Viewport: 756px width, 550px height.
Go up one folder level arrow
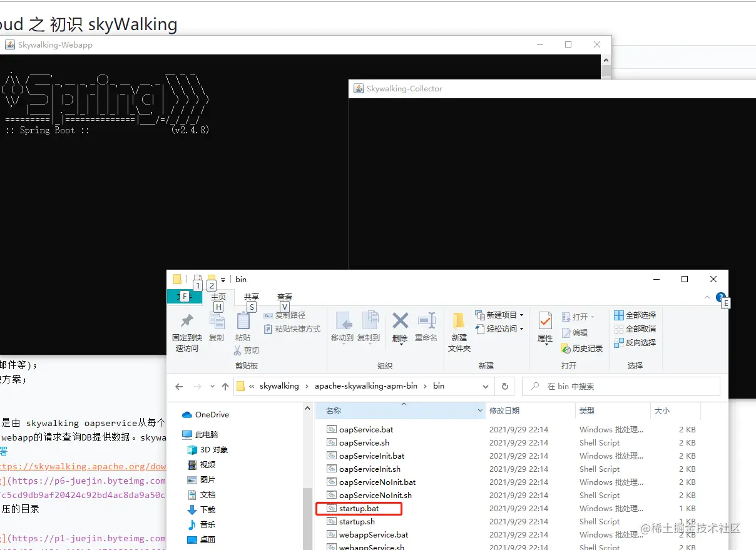225,387
